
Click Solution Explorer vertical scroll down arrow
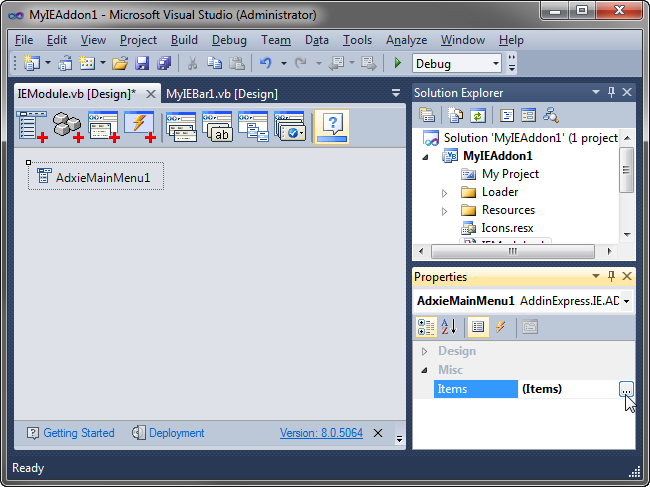627,235
